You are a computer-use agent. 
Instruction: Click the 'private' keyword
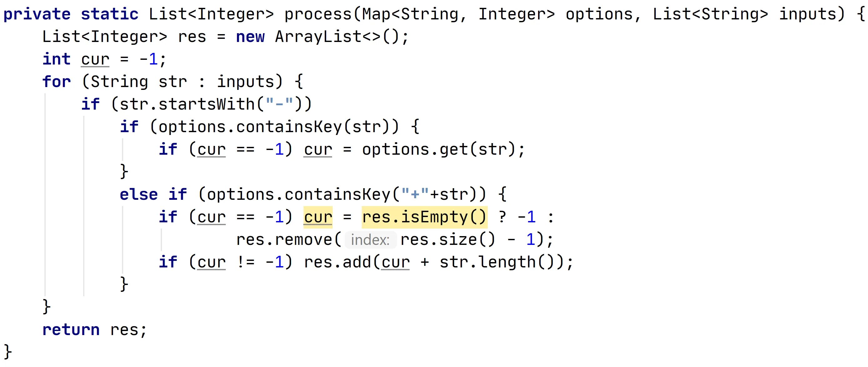(37, 14)
